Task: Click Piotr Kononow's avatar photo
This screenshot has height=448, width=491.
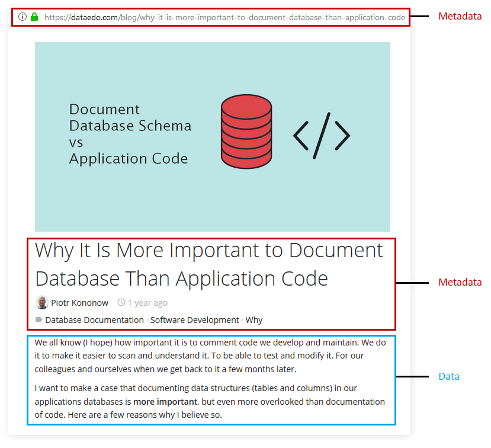Action: 41,302
